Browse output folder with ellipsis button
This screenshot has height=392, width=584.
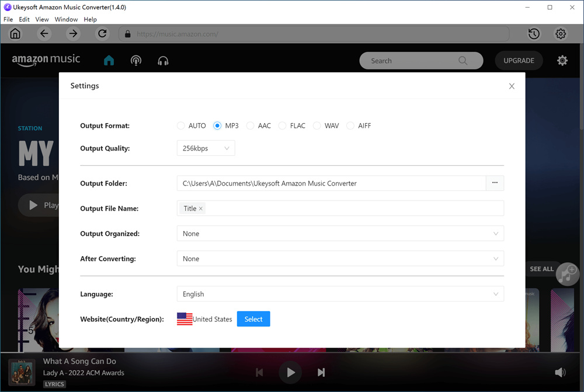click(495, 183)
